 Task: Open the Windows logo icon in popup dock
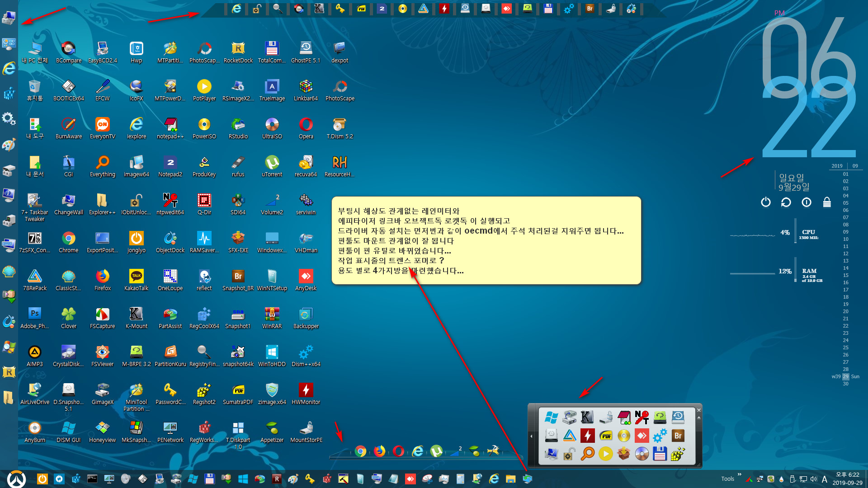click(x=551, y=417)
